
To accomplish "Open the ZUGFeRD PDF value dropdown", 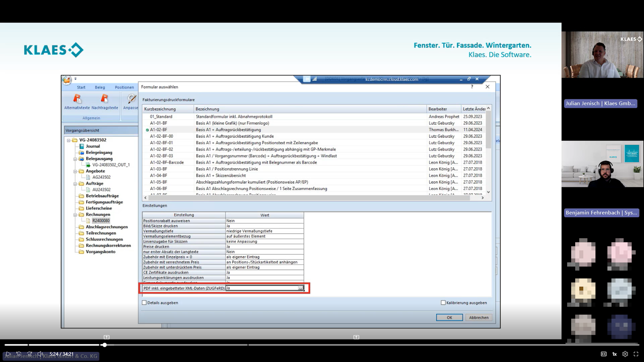I will pos(300,288).
